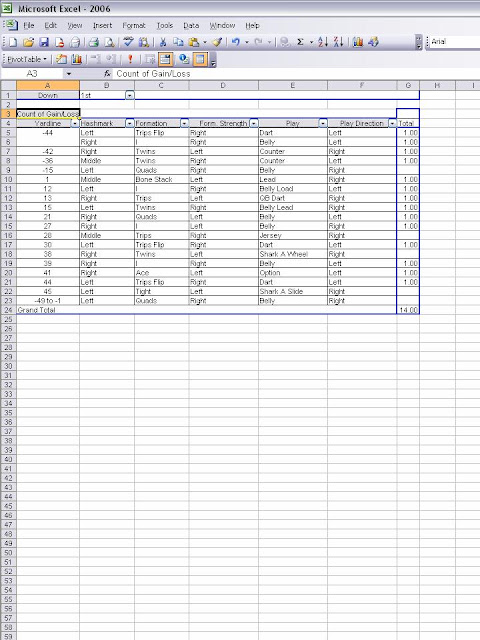Image resolution: width=480 pixels, height=640 pixels.
Task: Open the Field Settings icon
Action: click(x=184, y=60)
